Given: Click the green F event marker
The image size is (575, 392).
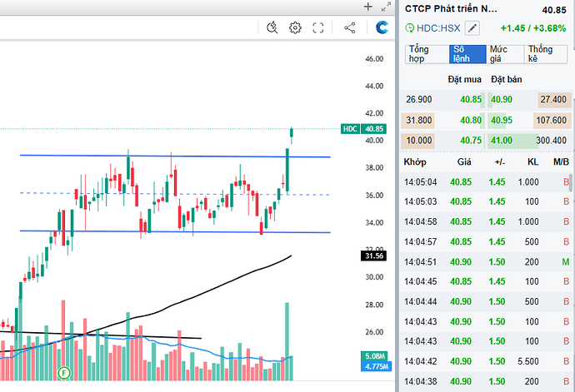Looking at the screenshot, I should 64,374.
